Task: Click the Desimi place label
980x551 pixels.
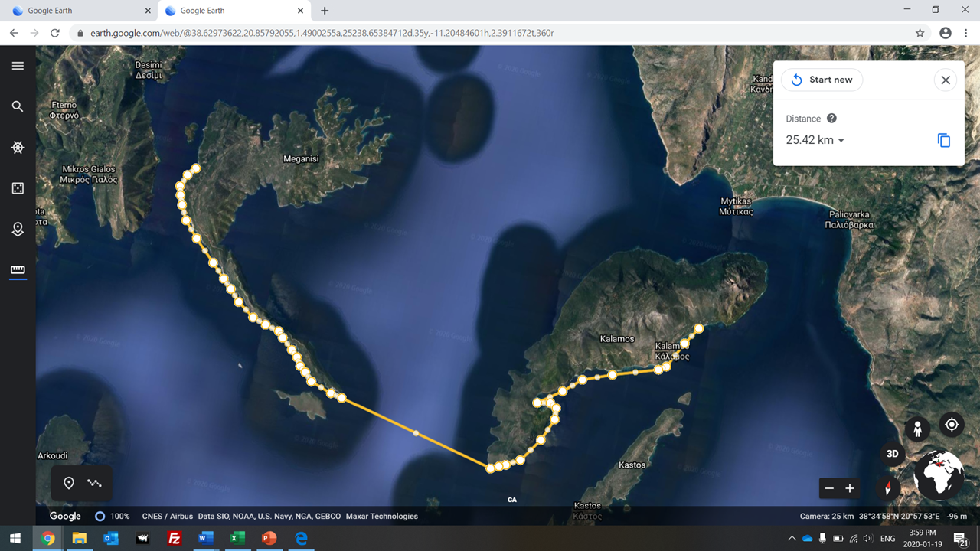Action: click(x=149, y=70)
